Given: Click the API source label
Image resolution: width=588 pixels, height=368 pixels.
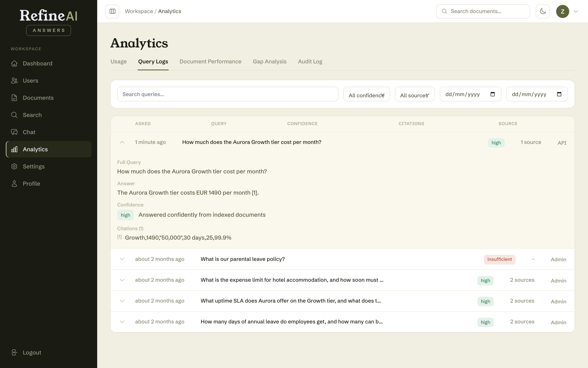Looking at the screenshot, I should click(x=562, y=143).
